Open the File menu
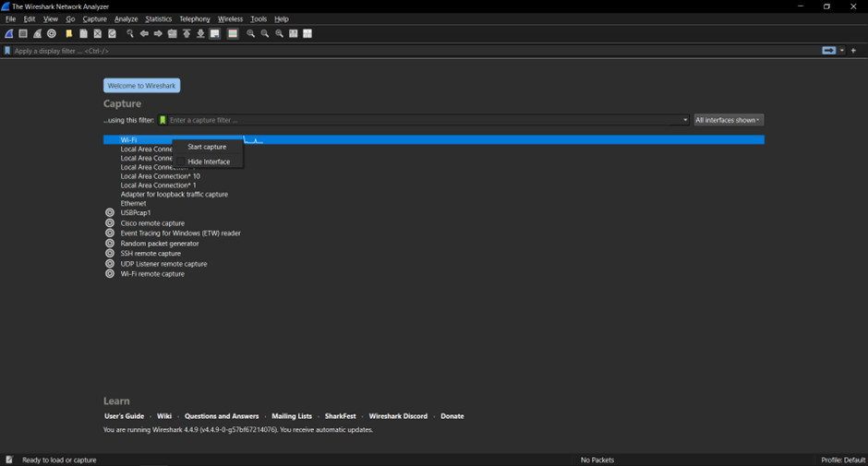The height and width of the screenshot is (466, 868). click(x=10, y=18)
